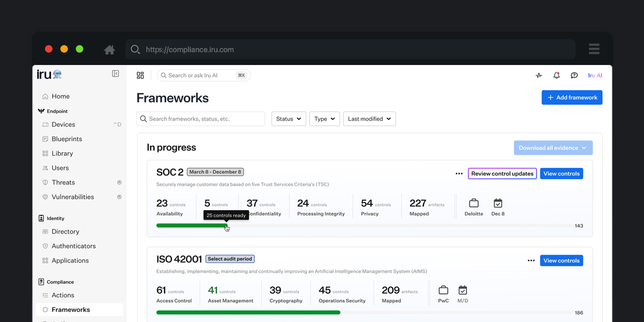
Task: Open the notifications bell
Action: point(557,75)
